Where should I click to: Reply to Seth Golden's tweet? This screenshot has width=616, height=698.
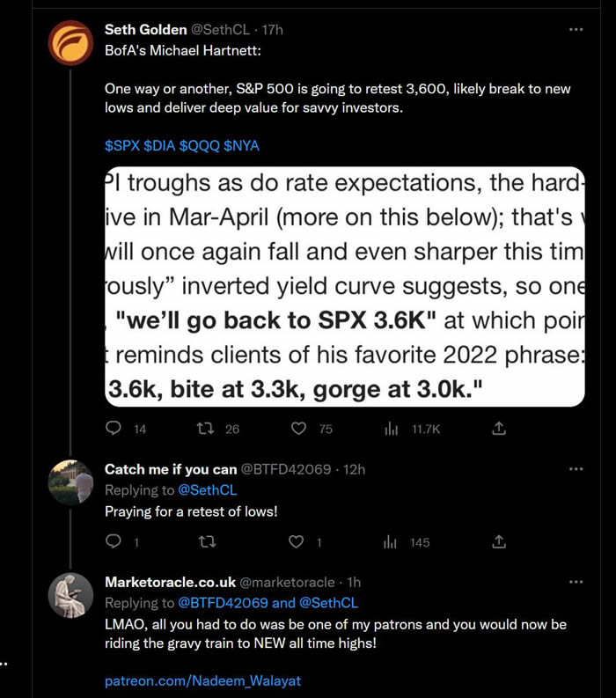point(114,429)
